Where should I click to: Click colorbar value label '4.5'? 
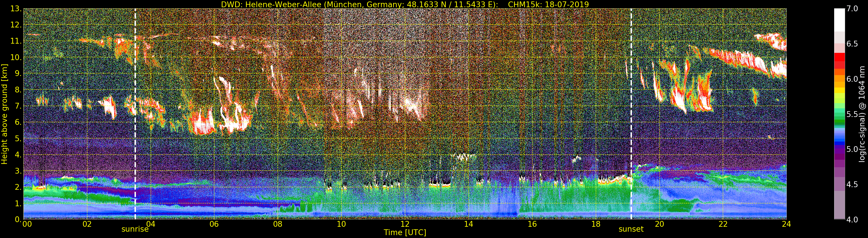852,185
